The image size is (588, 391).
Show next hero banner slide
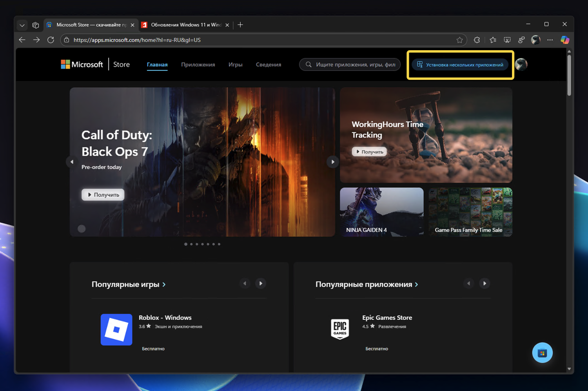pyautogui.click(x=333, y=162)
